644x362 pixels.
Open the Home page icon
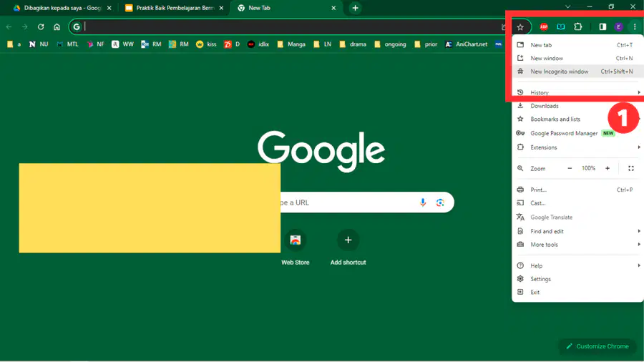(x=57, y=27)
